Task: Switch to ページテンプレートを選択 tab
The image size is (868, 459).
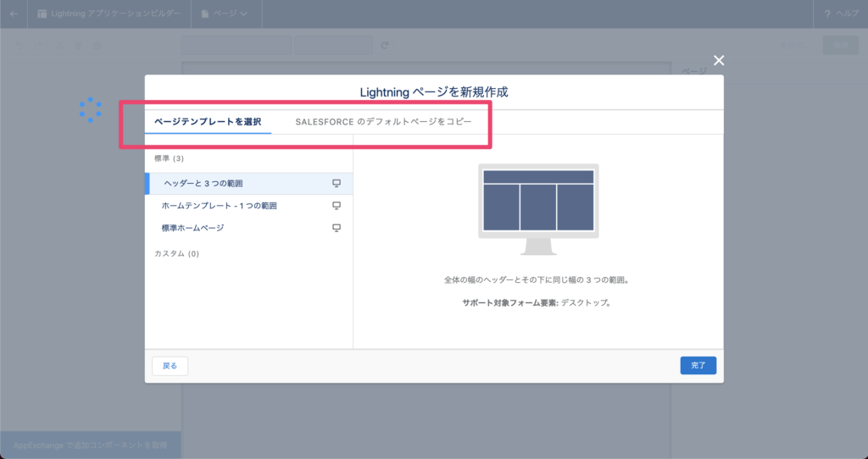Action: tap(208, 122)
